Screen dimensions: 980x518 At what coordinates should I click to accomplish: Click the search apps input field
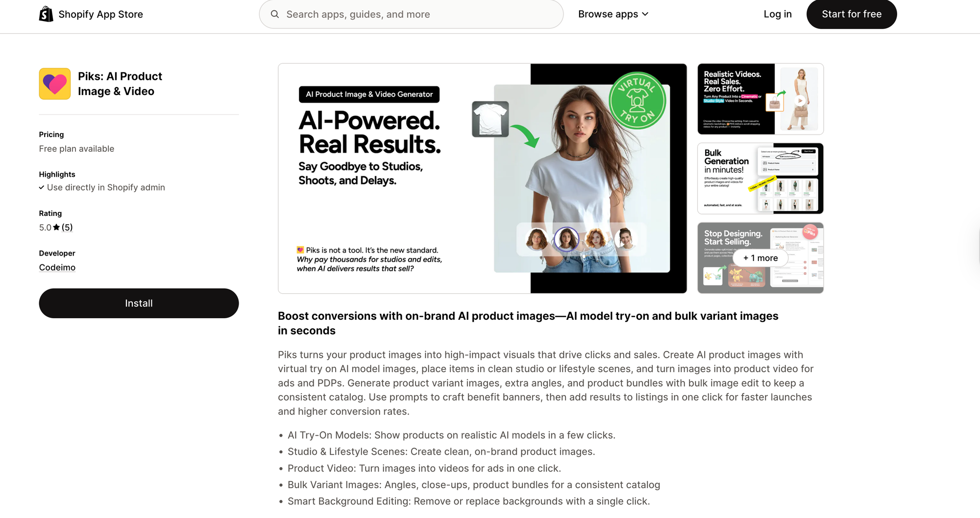(x=411, y=14)
